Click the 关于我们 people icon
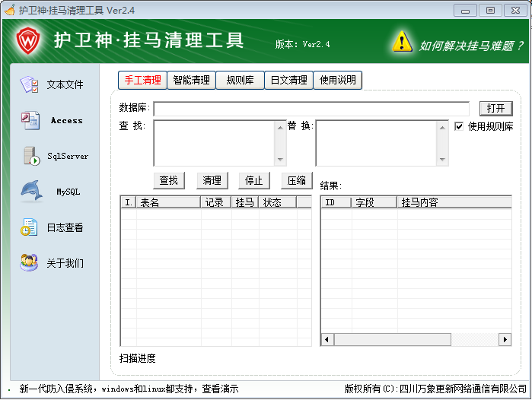This screenshot has height=400, width=532. pos(30,263)
